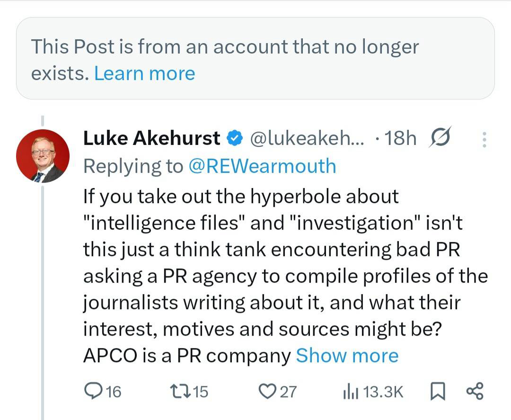Click the 13.3K views count

click(x=385, y=392)
